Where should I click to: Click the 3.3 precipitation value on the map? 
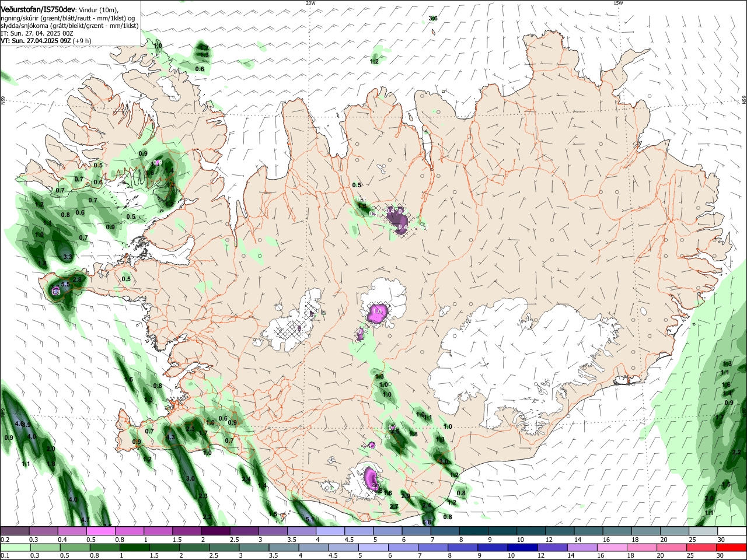68,257
